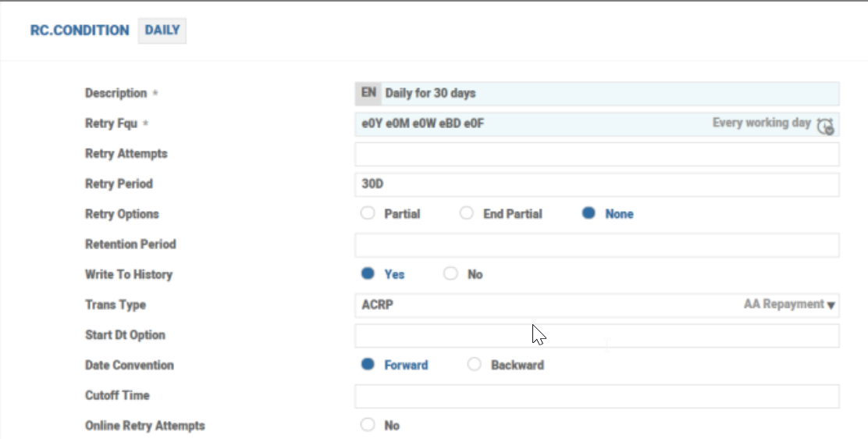Select the End Partial retry option
The width and height of the screenshot is (868, 439).
467,214
